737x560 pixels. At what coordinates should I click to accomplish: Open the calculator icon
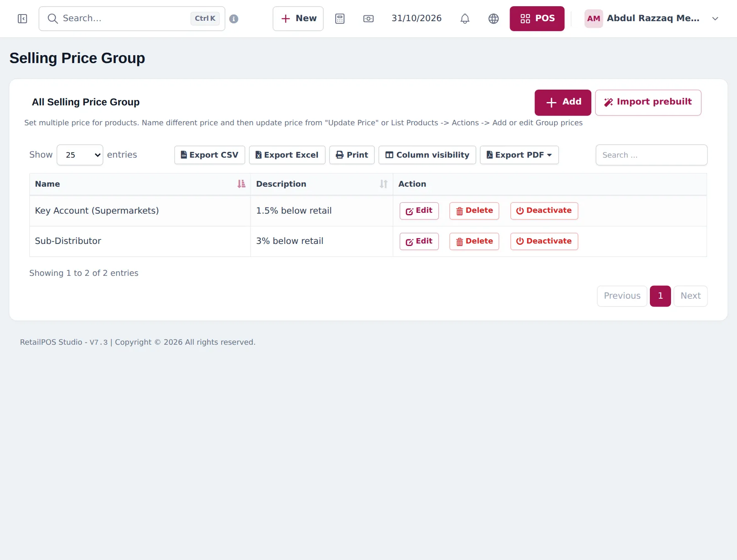click(x=340, y=19)
